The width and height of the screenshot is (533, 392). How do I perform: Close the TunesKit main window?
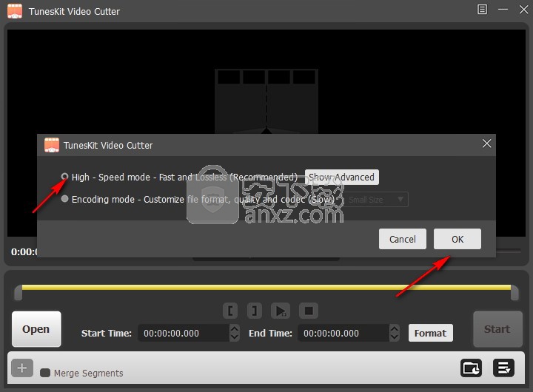coord(524,9)
